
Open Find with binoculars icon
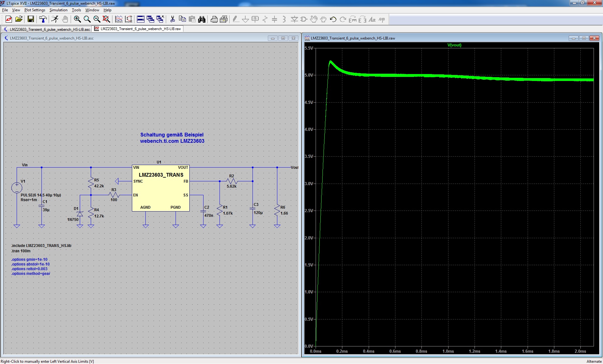202,19
